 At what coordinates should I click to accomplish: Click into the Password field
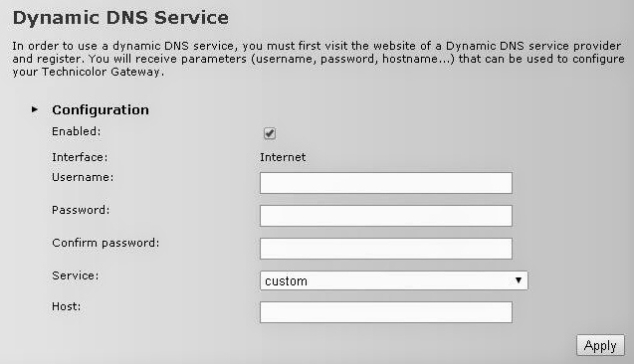coord(386,216)
